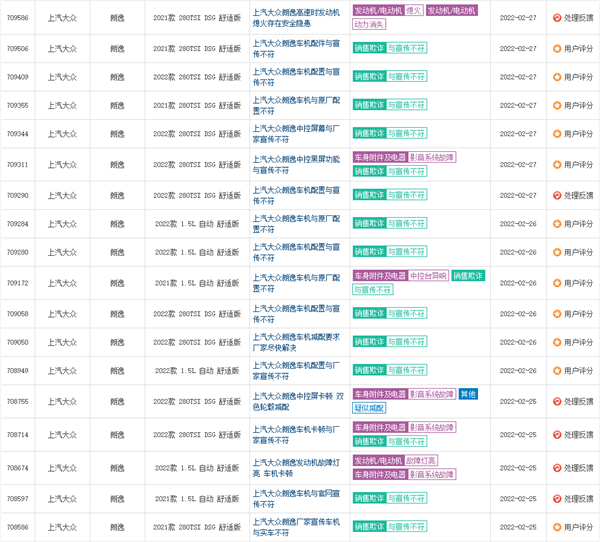The width and height of the screenshot is (600, 542).
Task: Click the 故障灯亮 tag in row 708674
Action: click(x=421, y=460)
